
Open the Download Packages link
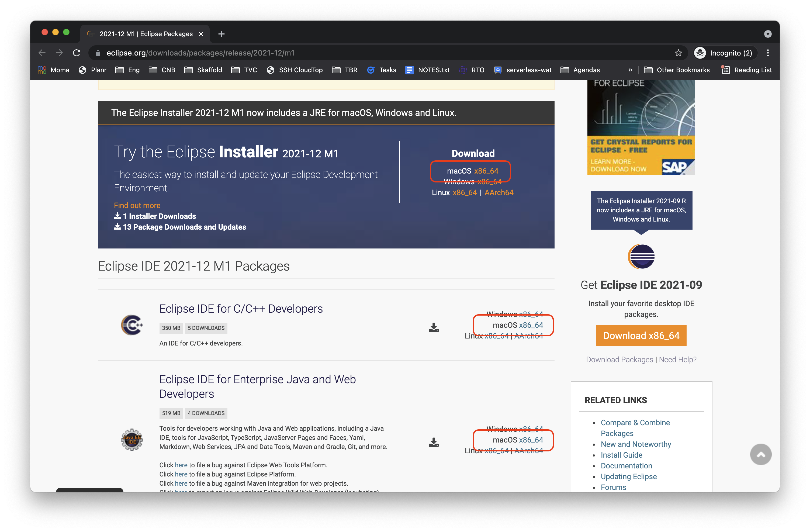tap(619, 360)
